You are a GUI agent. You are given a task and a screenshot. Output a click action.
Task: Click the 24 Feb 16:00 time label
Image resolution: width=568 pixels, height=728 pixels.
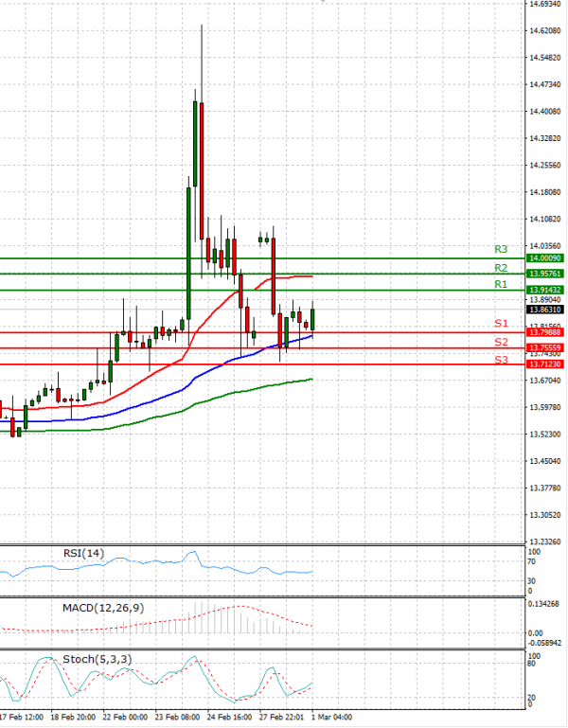(229, 718)
